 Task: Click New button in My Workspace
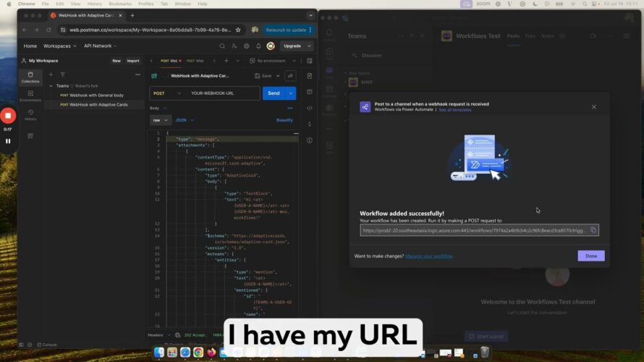[x=116, y=61]
